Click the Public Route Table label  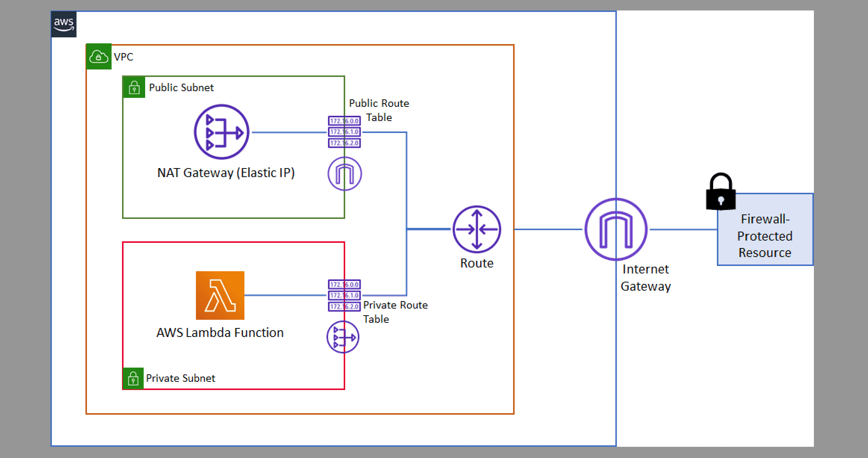click(x=379, y=110)
